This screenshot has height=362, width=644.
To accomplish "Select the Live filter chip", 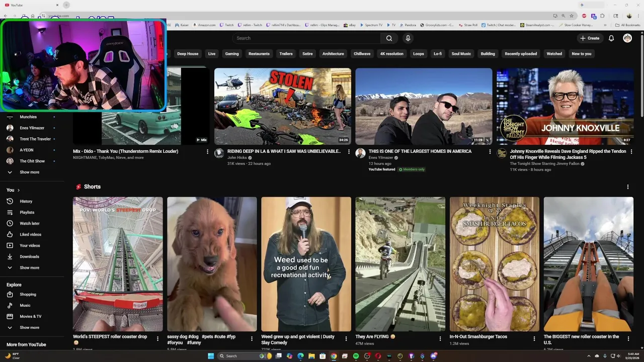I will pos(212,54).
